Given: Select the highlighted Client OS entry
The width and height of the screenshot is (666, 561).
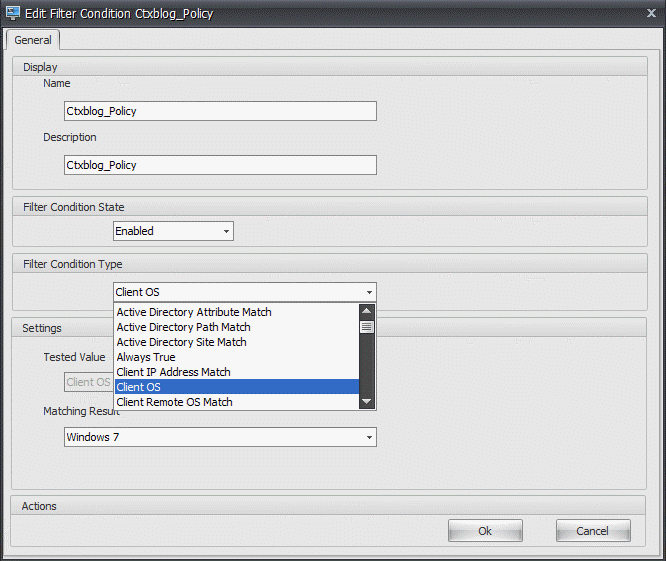Looking at the screenshot, I should coord(237,387).
